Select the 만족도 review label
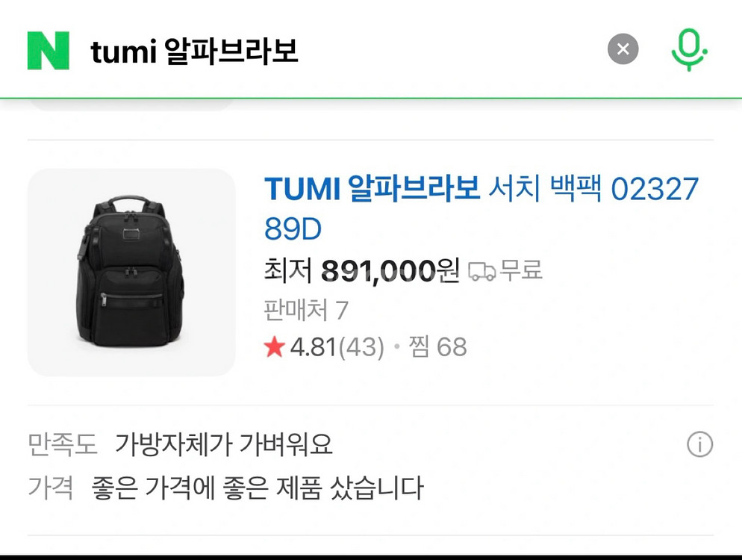Screen dimensions: 742x560 point(63,444)
